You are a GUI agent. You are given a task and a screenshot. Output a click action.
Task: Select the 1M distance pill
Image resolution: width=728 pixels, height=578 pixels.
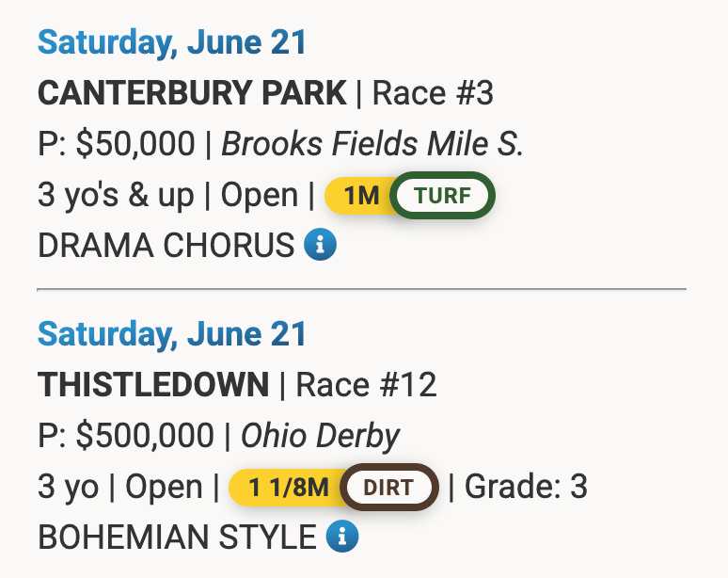click(x=358, y=196)
